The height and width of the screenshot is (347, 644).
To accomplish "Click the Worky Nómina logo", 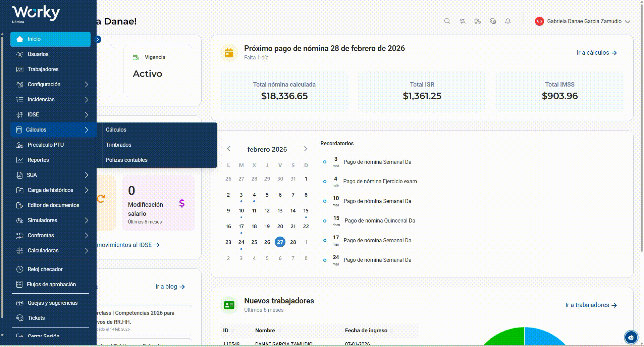I will coord(36,14).
